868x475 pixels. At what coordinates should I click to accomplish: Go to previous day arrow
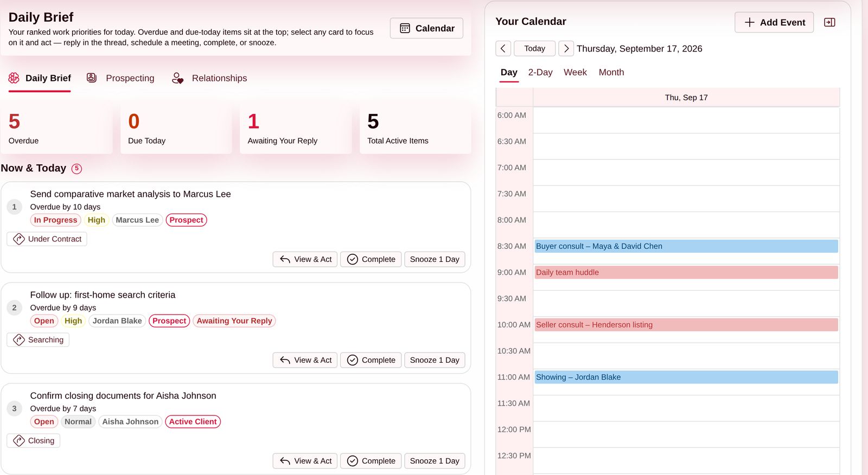pyautogui.click(x=503, y=48)
